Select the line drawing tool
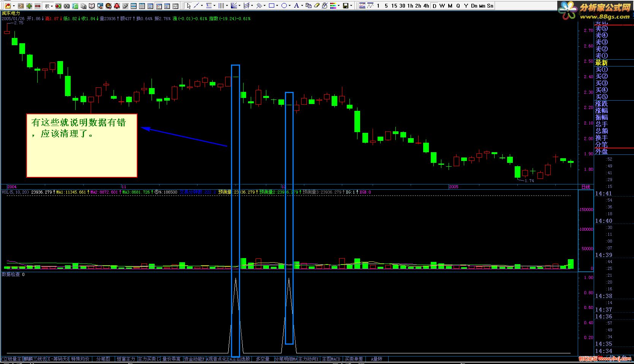The image size is (634, 364). pyautogui.click(x=197, y=6)
